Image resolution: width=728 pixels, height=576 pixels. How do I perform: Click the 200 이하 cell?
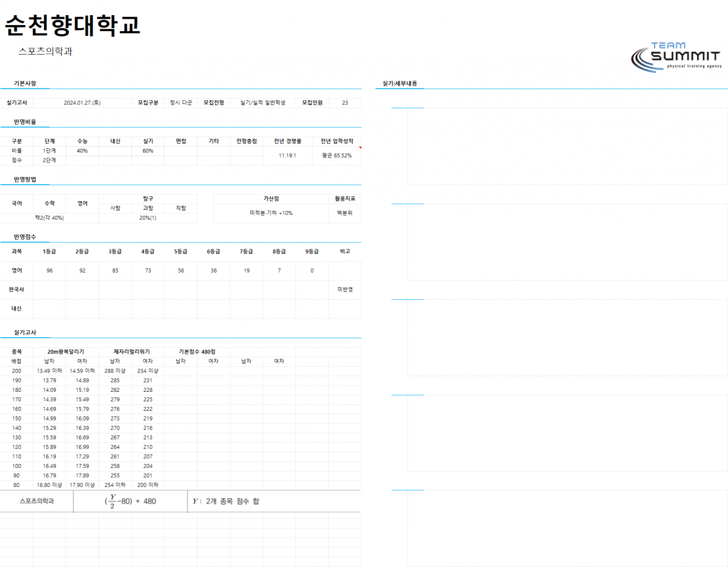click(x=148, y=485)
